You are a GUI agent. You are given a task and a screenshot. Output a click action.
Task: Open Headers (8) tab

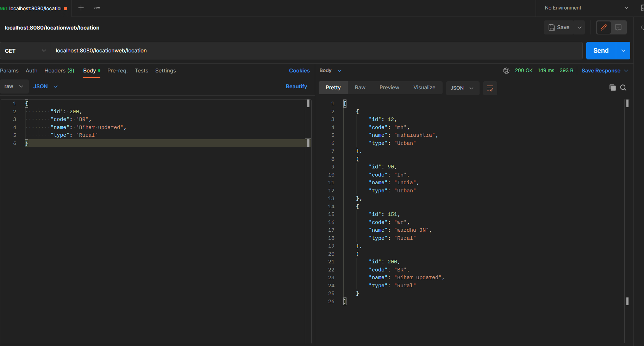click(x=59, y=71)
